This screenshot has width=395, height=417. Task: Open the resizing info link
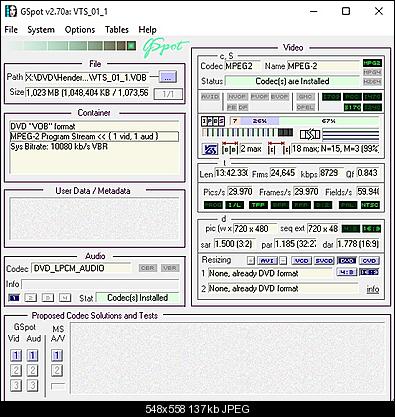coord(373,289)
